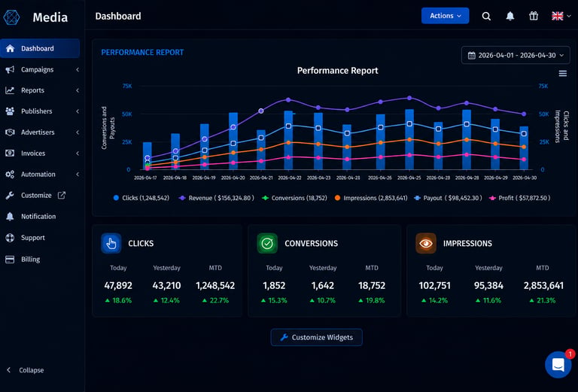Click the Reports chart icon
This screenshot has width=578, height=392.
tap(10, 90)
